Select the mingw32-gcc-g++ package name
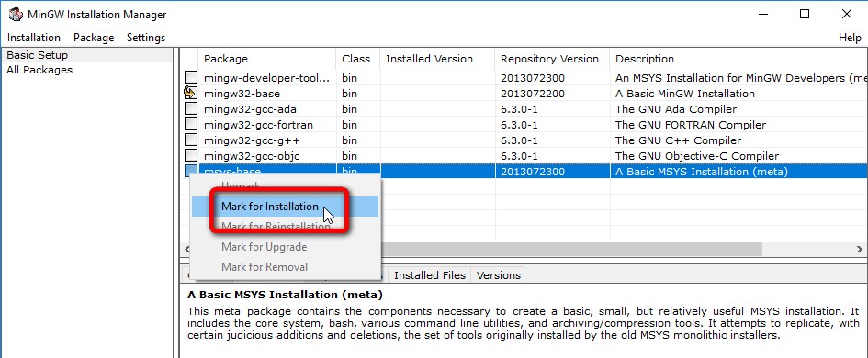The image size is (868, 358). point(252,140)
